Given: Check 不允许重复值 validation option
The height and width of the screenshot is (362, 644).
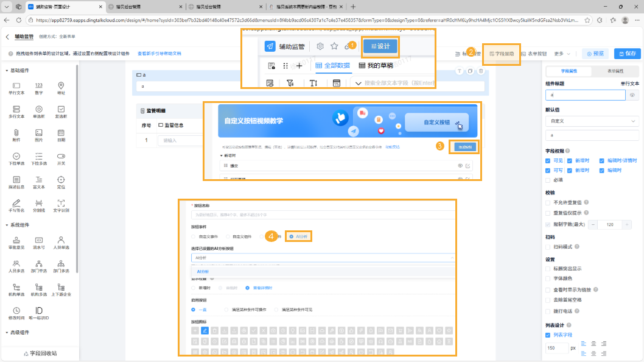Looking at the screenshot, I should (548, 202).
